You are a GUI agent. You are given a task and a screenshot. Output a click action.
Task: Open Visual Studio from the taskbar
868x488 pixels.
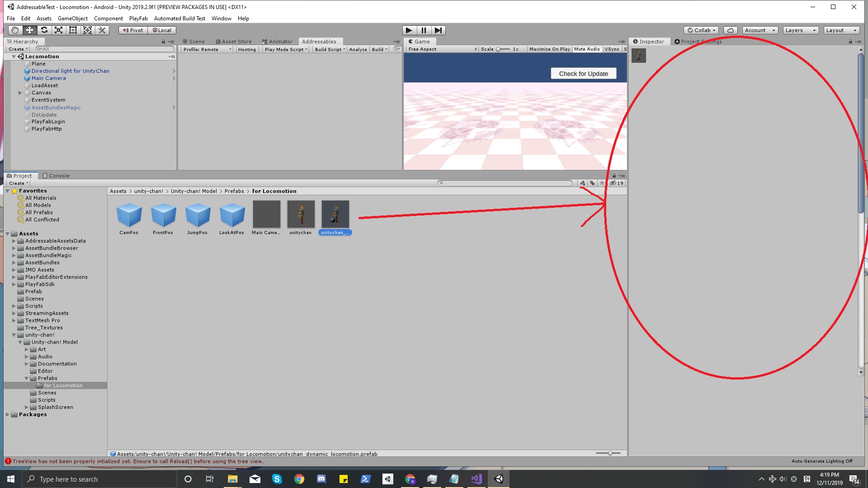[x=476, y=479]
